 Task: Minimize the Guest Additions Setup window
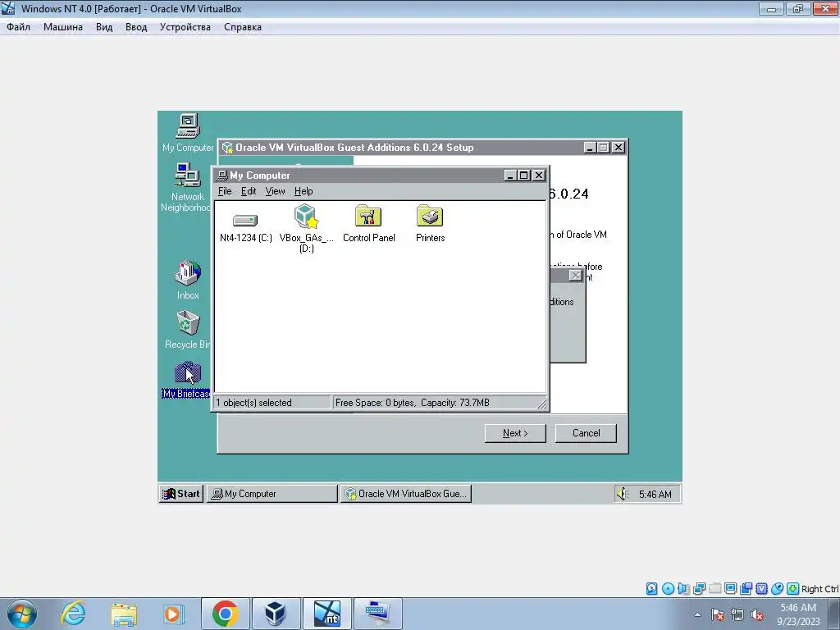point(589,148)
